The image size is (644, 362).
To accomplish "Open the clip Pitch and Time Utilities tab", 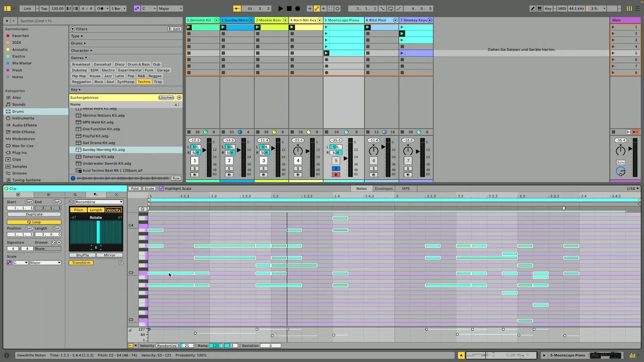I will click(75, 195).
